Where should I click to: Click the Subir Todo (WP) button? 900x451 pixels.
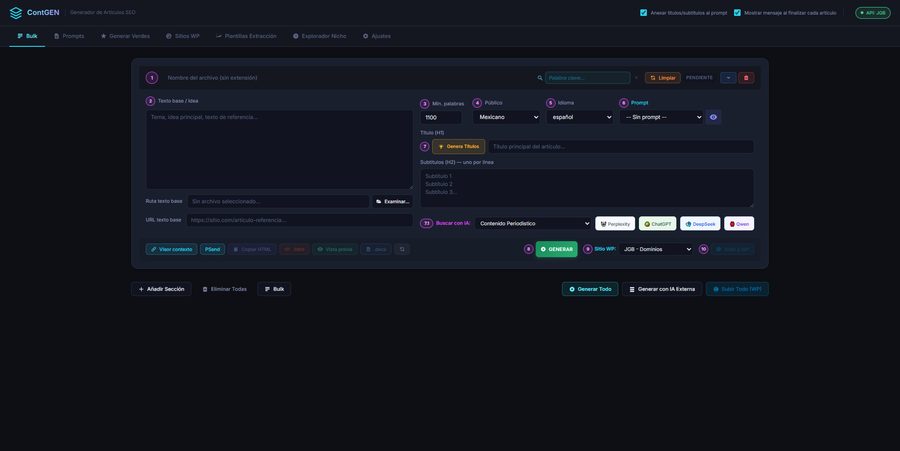click(x=737, y=289)
